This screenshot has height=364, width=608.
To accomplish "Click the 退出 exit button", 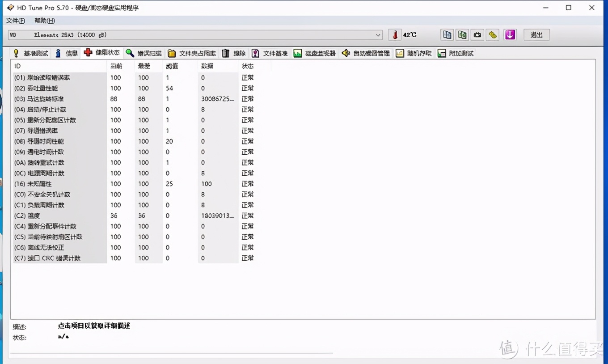I will click(536, 35).
